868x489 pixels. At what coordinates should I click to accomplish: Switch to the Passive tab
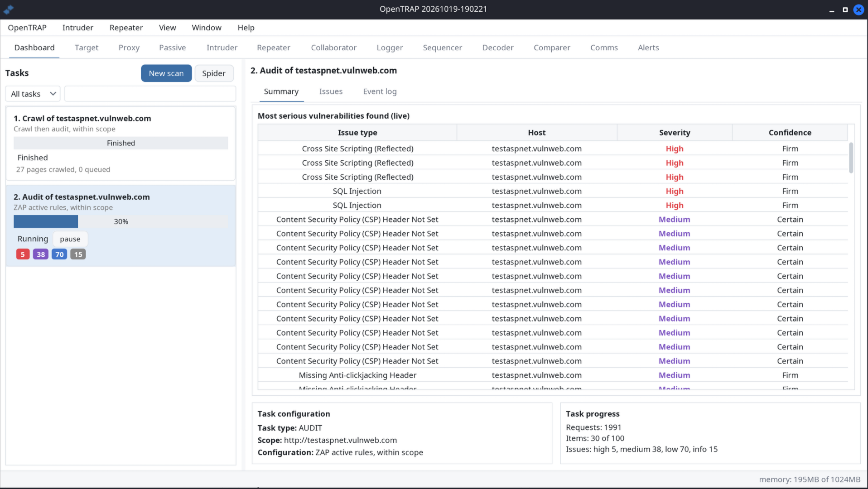[x=173, y=48]
